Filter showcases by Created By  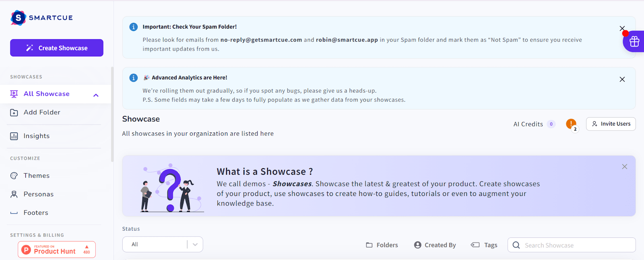pos(435,245)
